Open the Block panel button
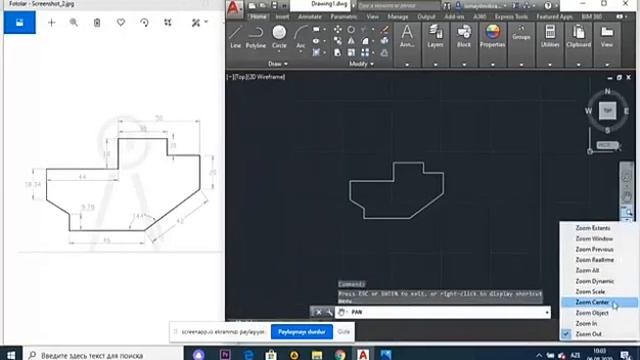The image size is (640, 360). click(464, 37)
